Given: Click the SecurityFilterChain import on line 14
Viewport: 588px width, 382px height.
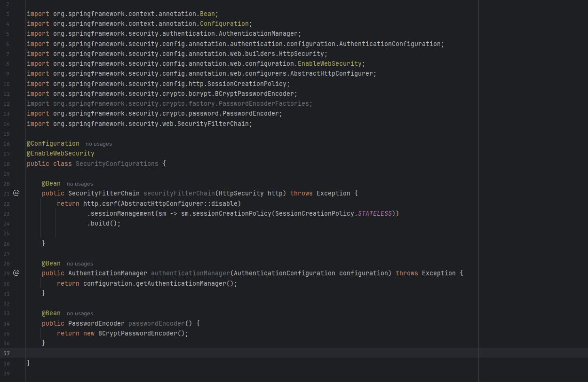Looking at the screenshot, I should tap(140, 124).
